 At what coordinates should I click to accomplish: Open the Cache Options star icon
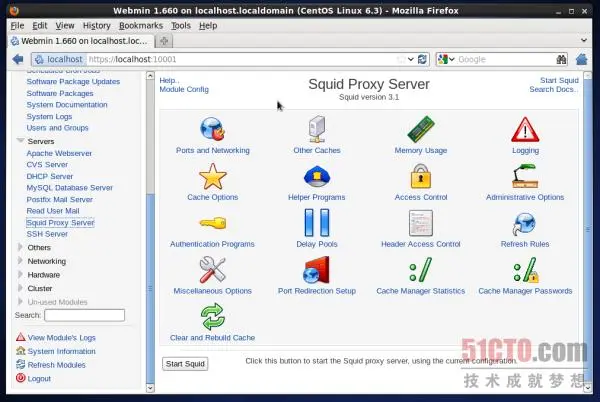pos(213,176)
